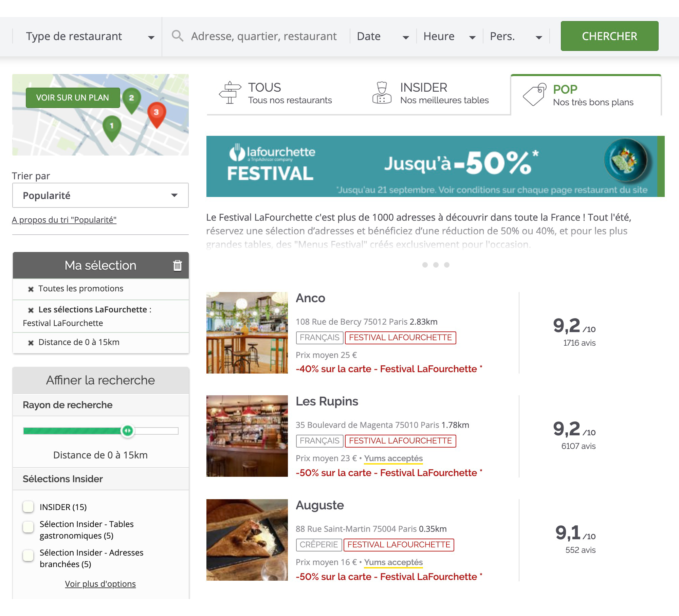The height and width of the screenshot is (616, 679).
Task: Open the Date dropdown
Action: 383,36
